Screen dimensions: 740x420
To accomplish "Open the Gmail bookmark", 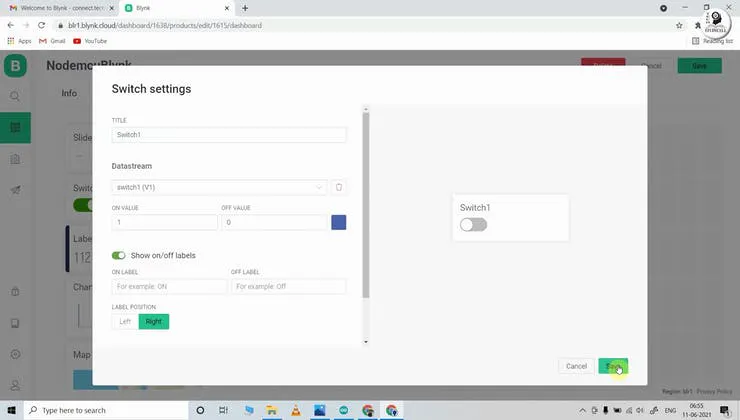I will [x=52, y=41].
